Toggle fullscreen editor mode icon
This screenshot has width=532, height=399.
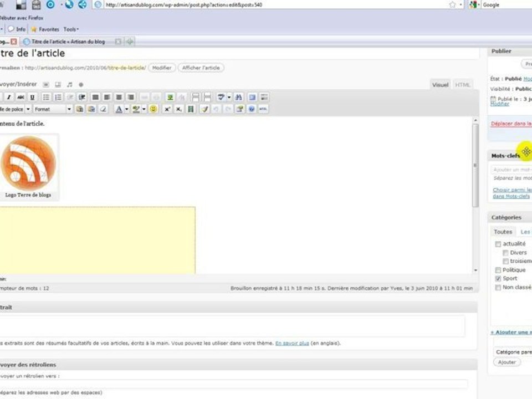[x=252, y=98]
